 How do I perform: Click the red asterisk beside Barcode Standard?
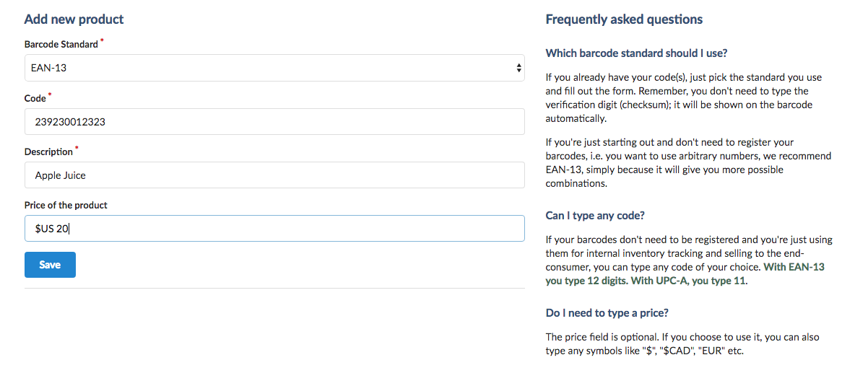coord(102,41)
